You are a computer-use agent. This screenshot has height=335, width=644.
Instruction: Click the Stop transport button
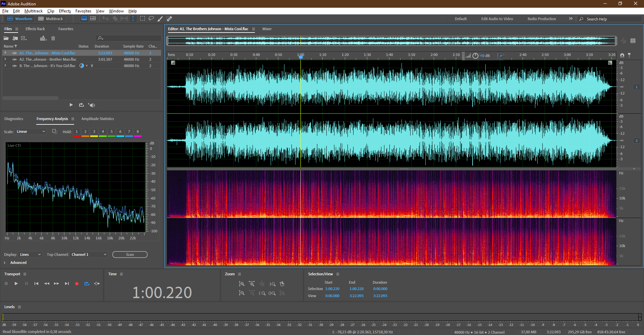(x=6, y=284)
